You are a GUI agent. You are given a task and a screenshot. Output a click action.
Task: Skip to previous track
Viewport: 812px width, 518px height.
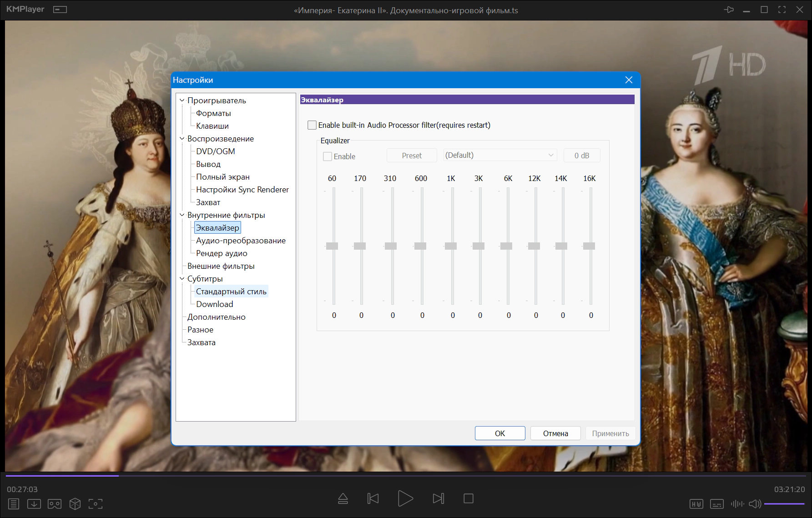pos(373,499)
